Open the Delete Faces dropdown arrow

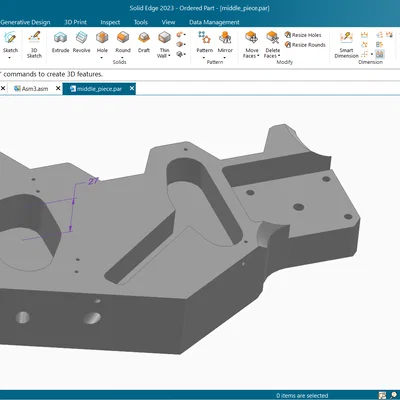point(279,56)
